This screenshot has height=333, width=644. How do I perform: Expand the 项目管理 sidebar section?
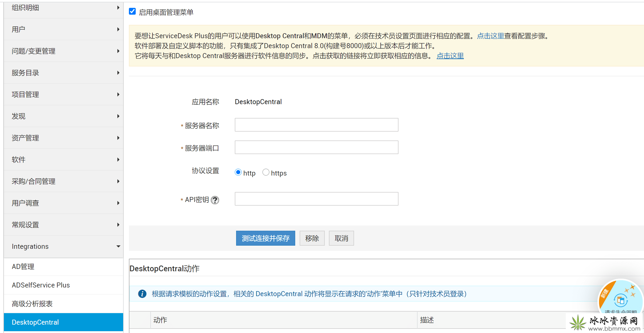(x=64, y=94)
